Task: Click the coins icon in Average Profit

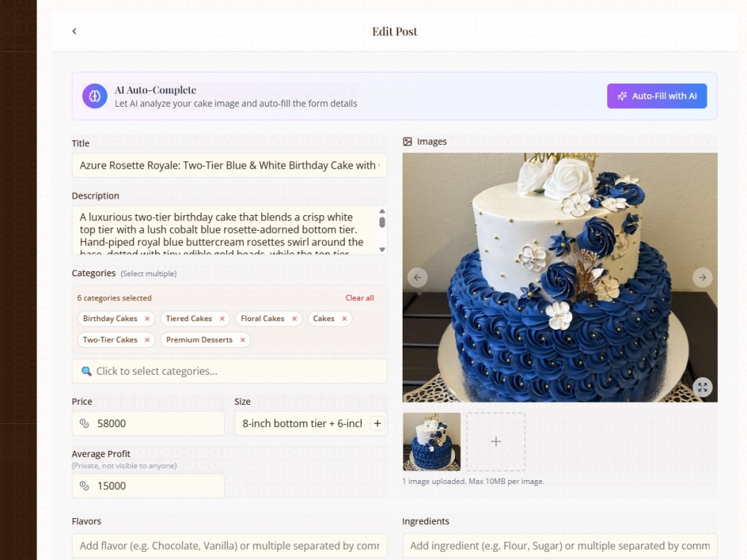Action: click(84, 486)
